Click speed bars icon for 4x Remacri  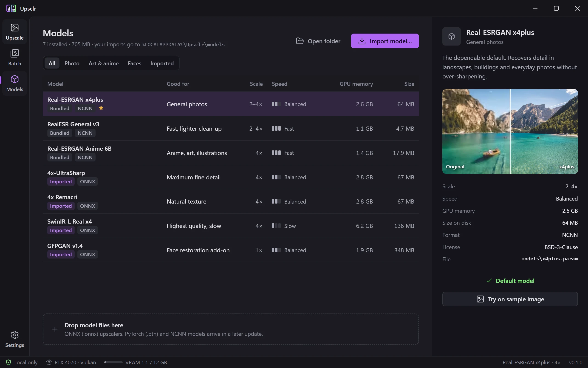pos(276,201)
